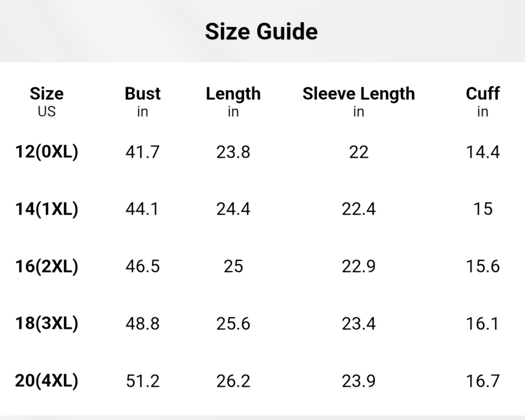This screenshot has width=525, height=420.
Task: Click bust value 51.2
Action: tap(143, 381)
